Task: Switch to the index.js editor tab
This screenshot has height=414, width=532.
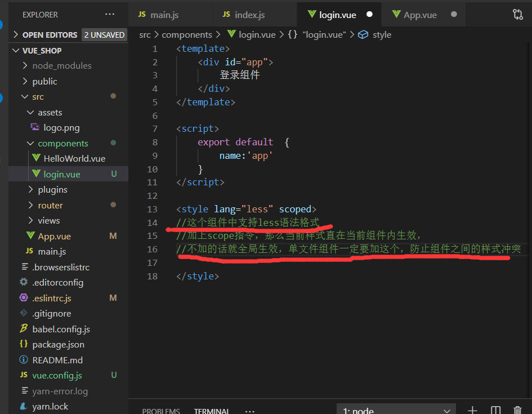Action: (x=254, y=15)
